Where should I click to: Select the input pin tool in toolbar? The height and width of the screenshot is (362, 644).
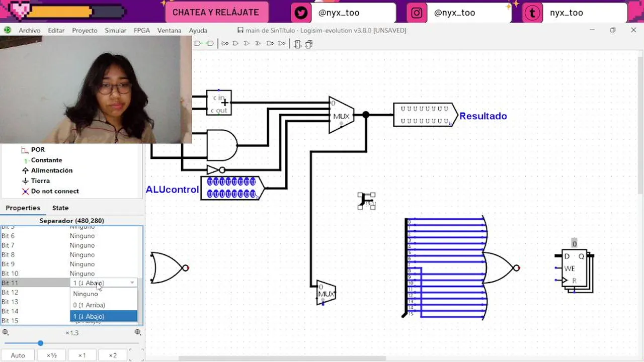tap(198, 44)
